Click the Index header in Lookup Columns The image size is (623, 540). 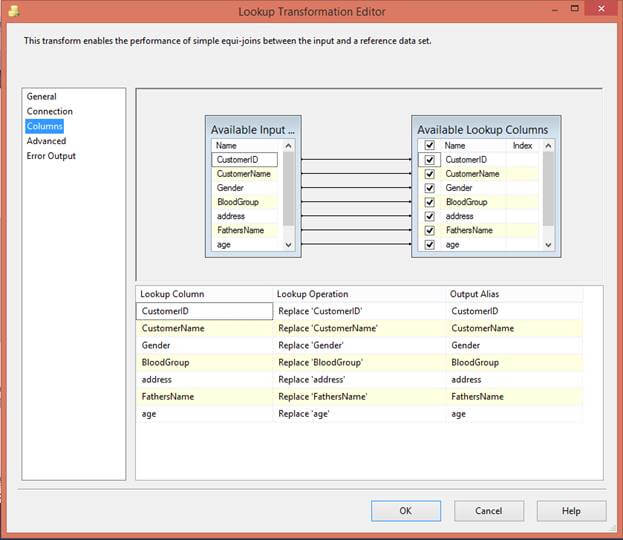(x=522, y=146)
